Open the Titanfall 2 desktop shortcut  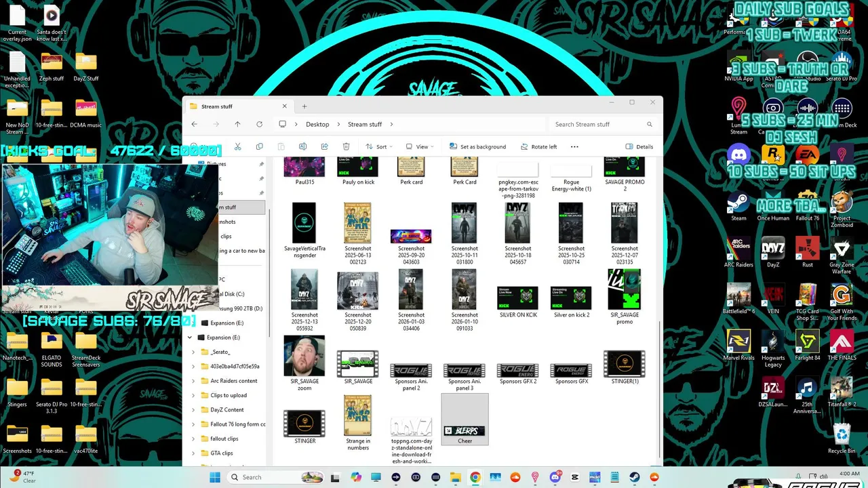click(x=842, y=392)
